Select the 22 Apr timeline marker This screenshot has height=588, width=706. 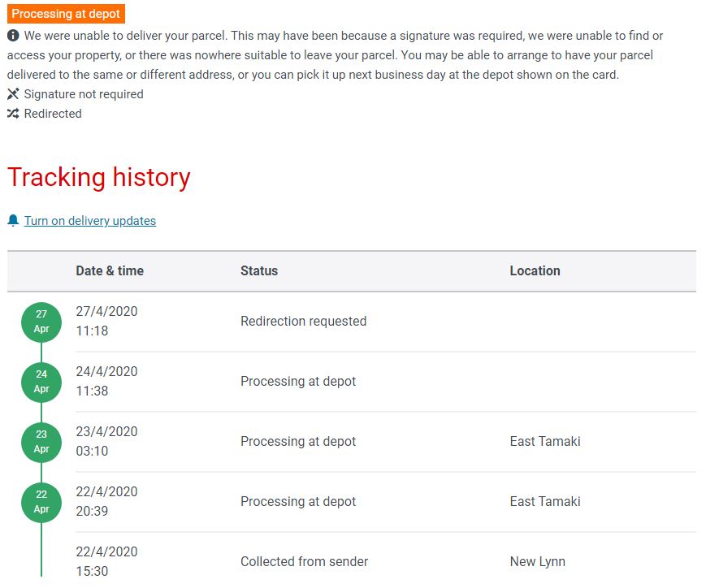point(41,502)
